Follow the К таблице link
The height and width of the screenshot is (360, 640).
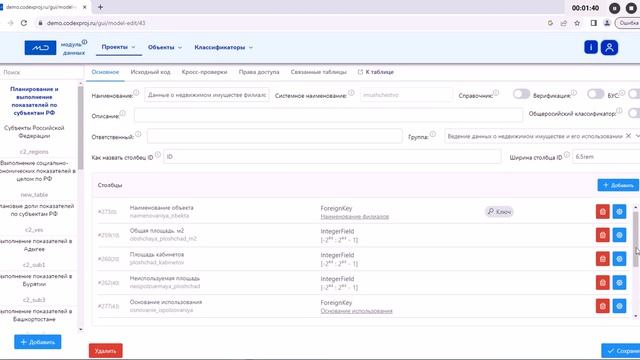click(x=376, y=72)
